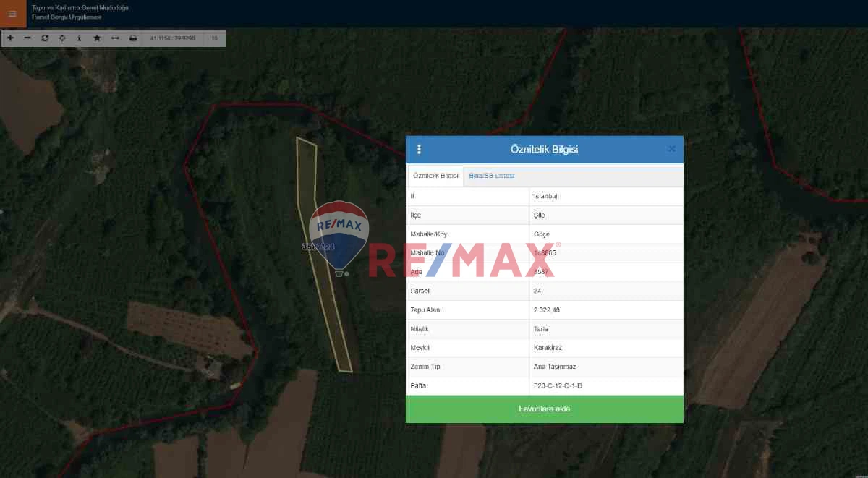Click the Parsel label
This screenshot has height=478, width=868.
[x=420, y=291]
